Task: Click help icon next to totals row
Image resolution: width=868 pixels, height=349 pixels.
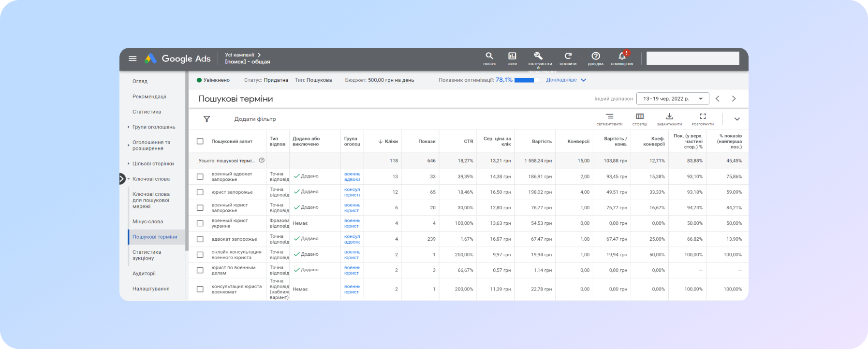Action: (262, 160)
